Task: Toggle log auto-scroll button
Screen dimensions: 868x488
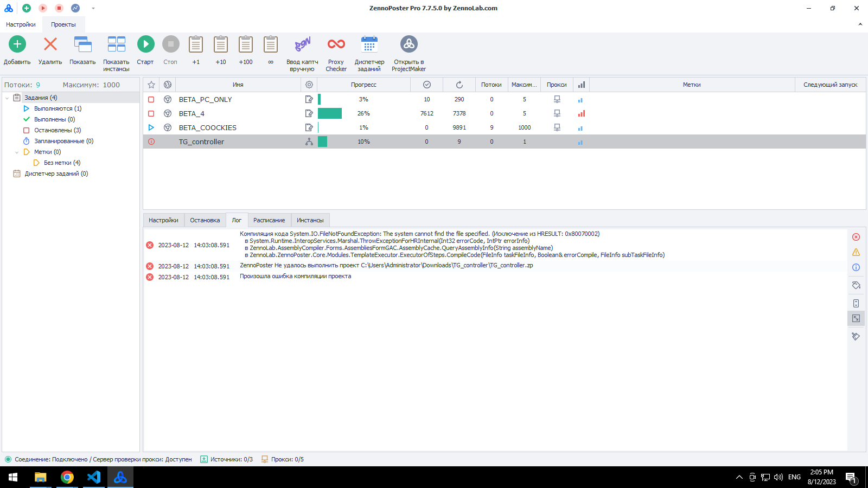Action: pos(856,303)
